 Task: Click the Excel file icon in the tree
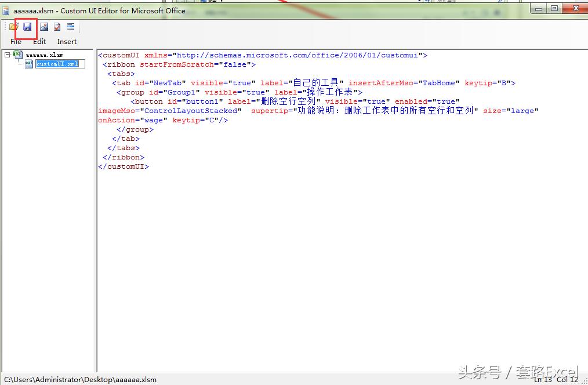18,55
